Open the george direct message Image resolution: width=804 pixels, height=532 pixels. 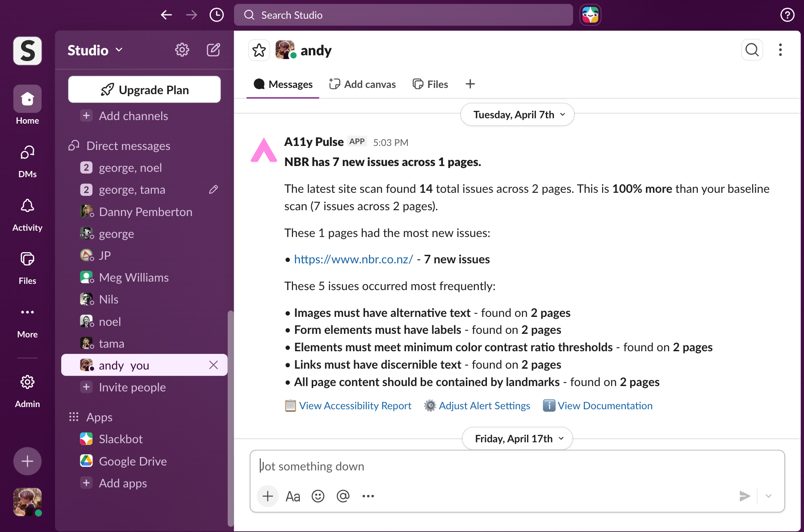(144, 233)
